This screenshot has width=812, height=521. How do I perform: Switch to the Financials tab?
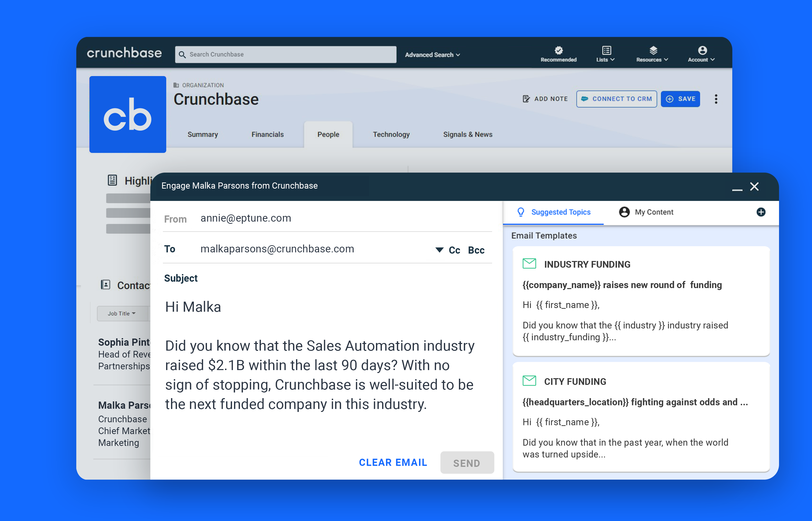(267, 134)
